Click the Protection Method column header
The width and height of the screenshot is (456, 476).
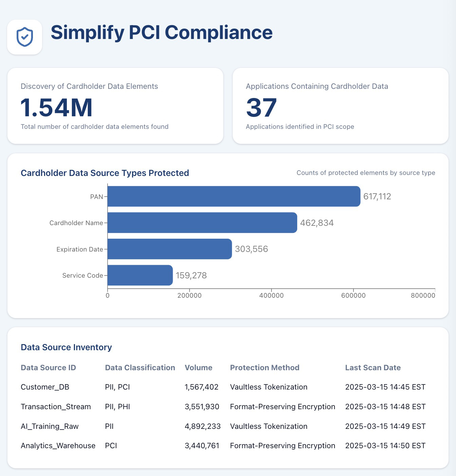[x=265, y=368]
